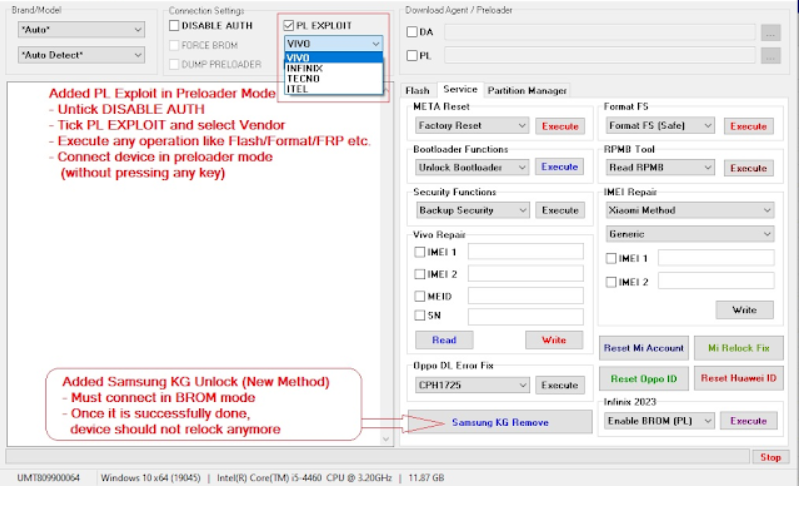Open the Backup Security dropdown
The width and height of the screenshot is (801, 506).
(x=472, y=210)
